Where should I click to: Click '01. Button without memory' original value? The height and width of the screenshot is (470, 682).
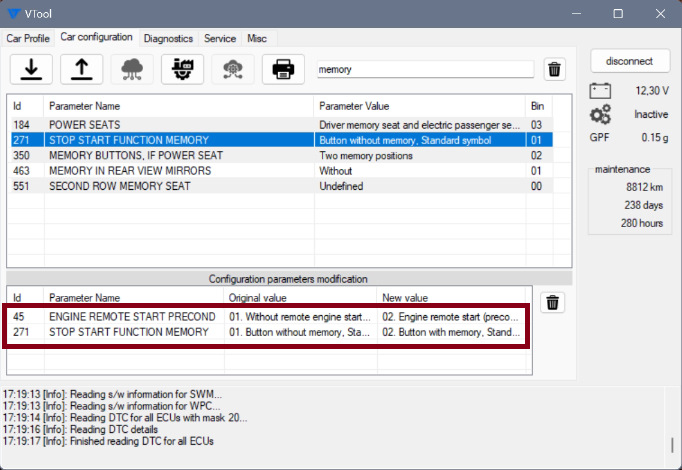coord(299,332)
